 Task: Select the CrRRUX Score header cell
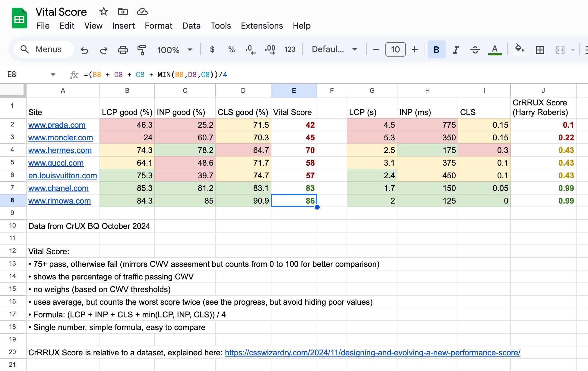[543, 108]
